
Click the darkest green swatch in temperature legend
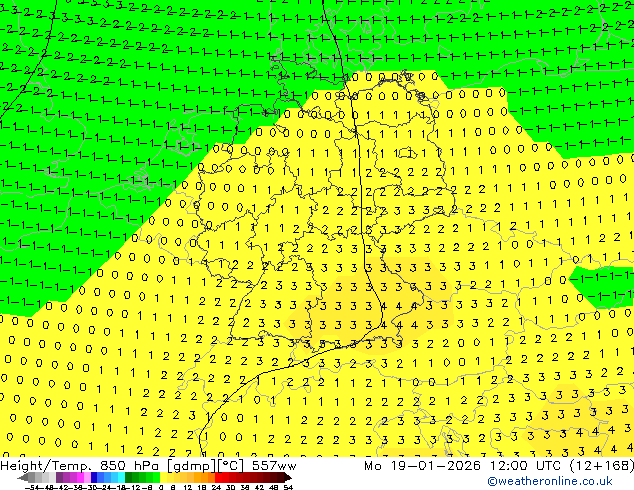click(x=129, y=477)
